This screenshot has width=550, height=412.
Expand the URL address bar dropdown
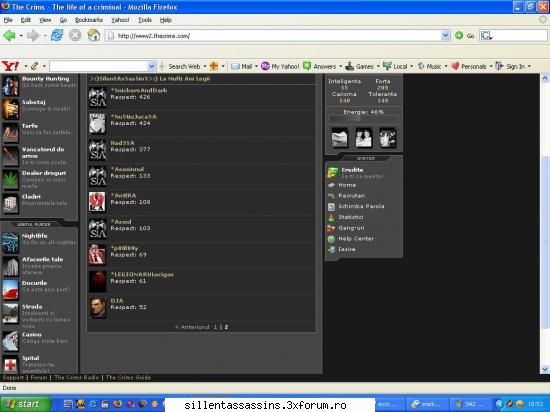pyautogui.click(x=445, y=35)
